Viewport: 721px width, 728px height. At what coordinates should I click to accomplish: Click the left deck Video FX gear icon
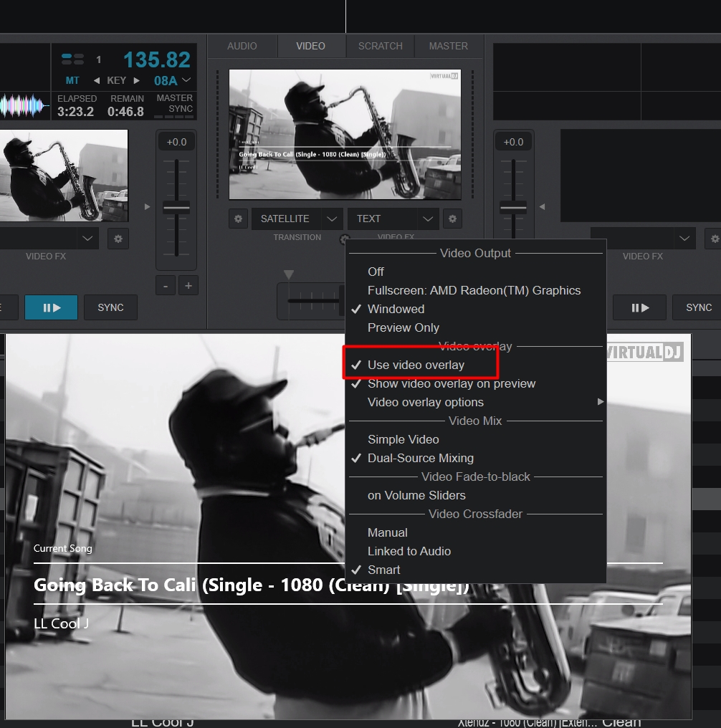coord(118,238)
